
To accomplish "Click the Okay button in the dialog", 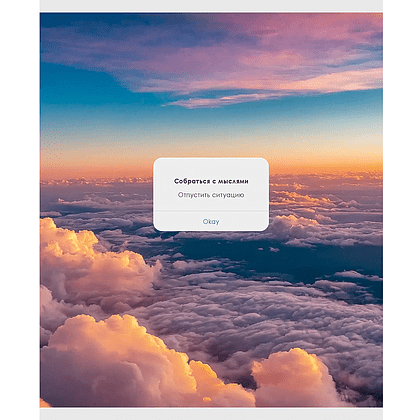I will point(211,221).
